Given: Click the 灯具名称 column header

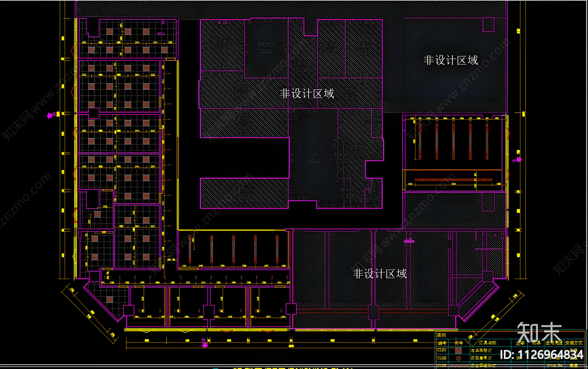Looking at the screenshot, I should point(487,343).
